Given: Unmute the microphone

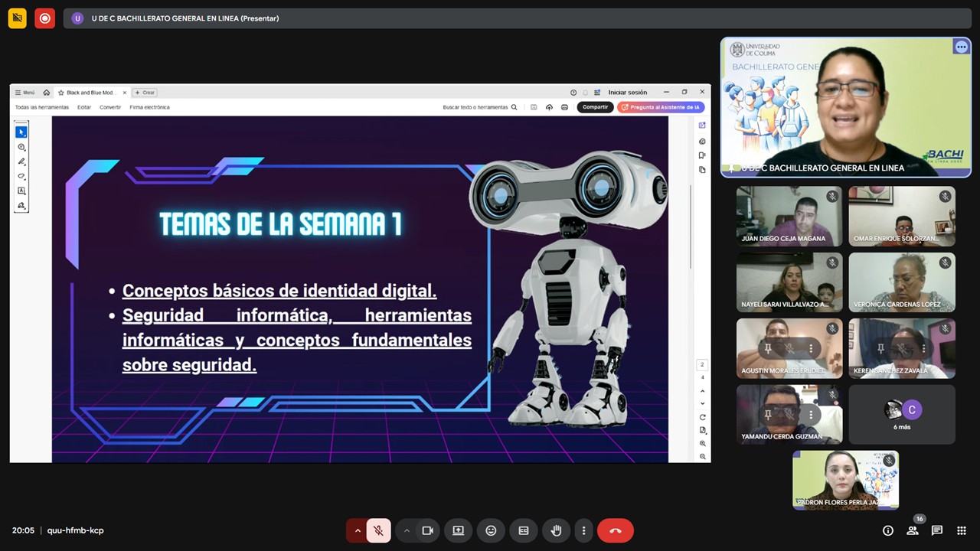Looking at the screenshot, I should tap(378, 530).
